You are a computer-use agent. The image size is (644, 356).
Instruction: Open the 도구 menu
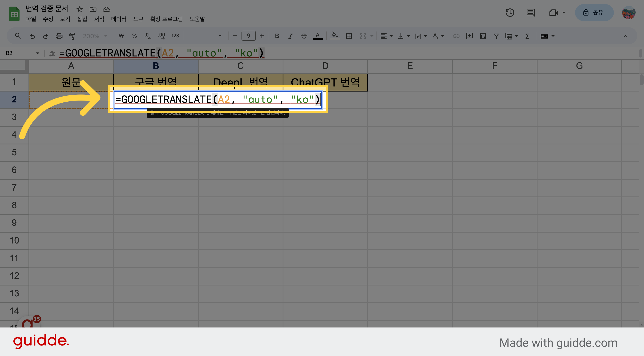point(138,19)
